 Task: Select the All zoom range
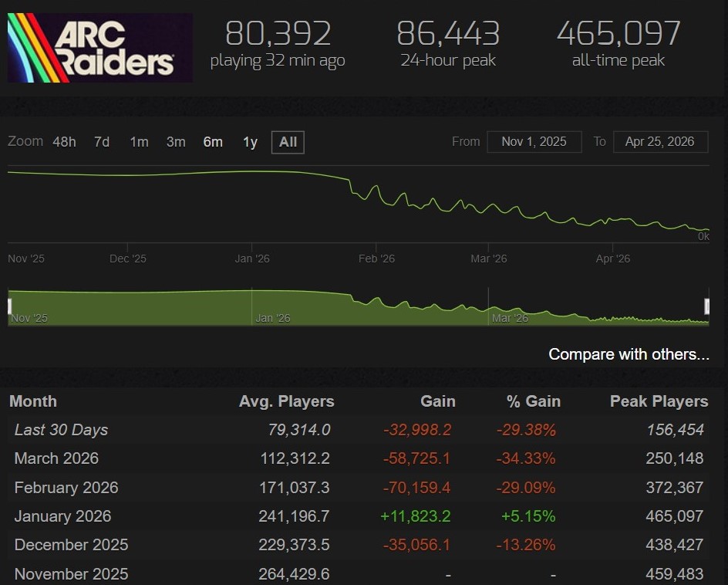coord(288,142)
